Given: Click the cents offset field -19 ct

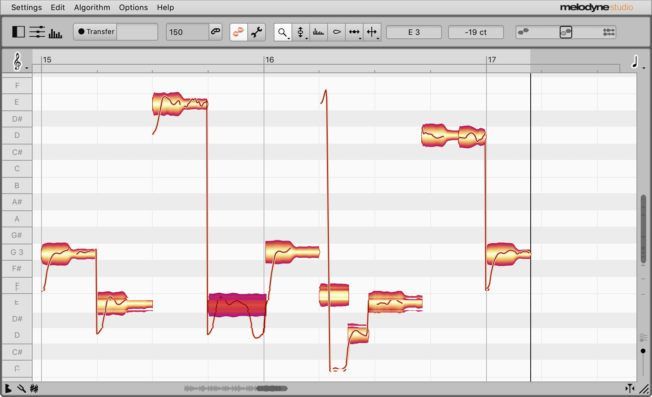Looking at the screenshot, I should [x=476, y=32].
